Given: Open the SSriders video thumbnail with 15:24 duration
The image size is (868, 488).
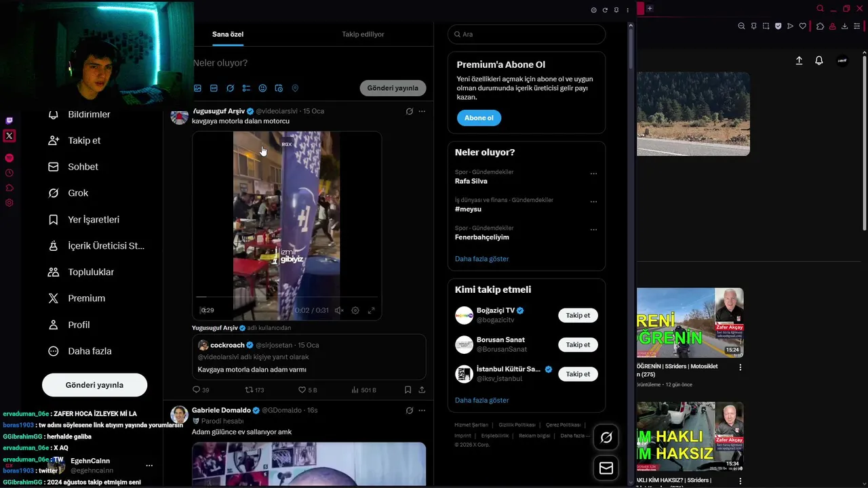Looking at the screenshot, I should (x=690, y=323).
